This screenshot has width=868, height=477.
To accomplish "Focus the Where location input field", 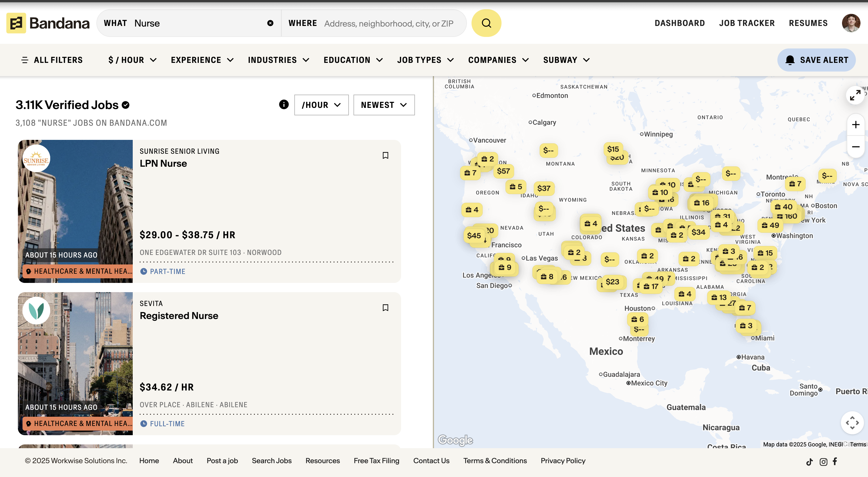I will tap(388, 24).
